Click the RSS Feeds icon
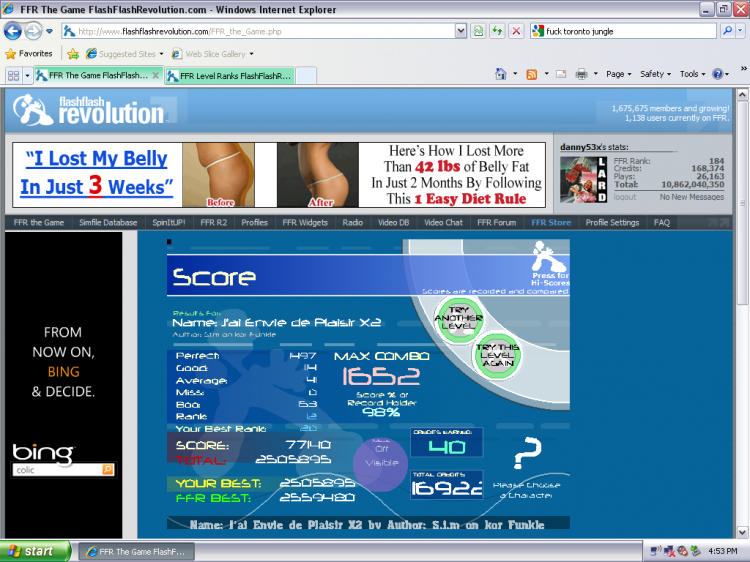The height and width of the screenshot is (562, 750). click(x=531, y=74)
